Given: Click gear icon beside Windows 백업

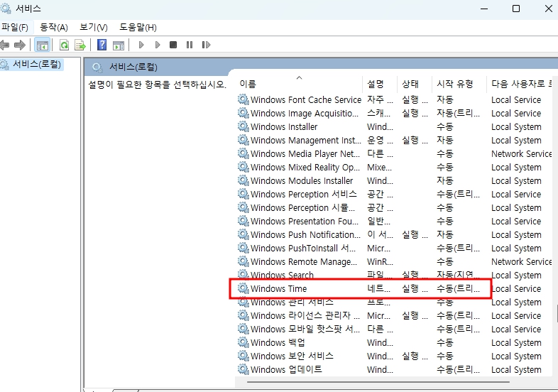Looking at the screenshot, I should pyautogui.click(x=244, y=342).
